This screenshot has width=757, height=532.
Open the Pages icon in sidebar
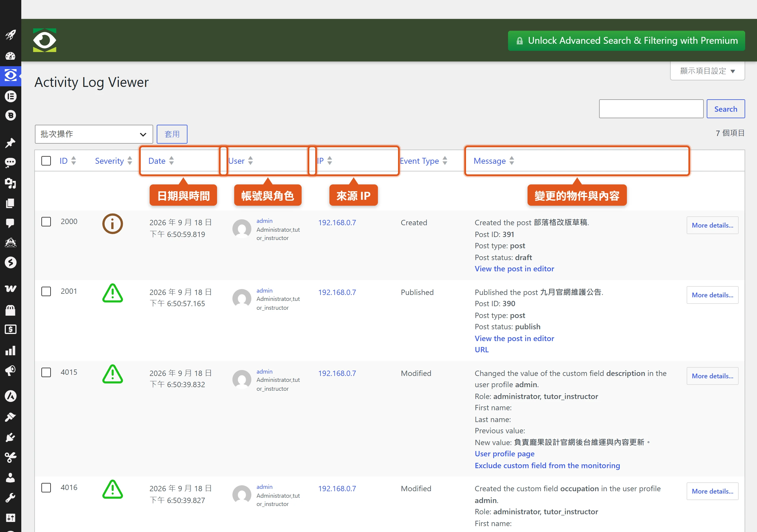coord(11,203)
